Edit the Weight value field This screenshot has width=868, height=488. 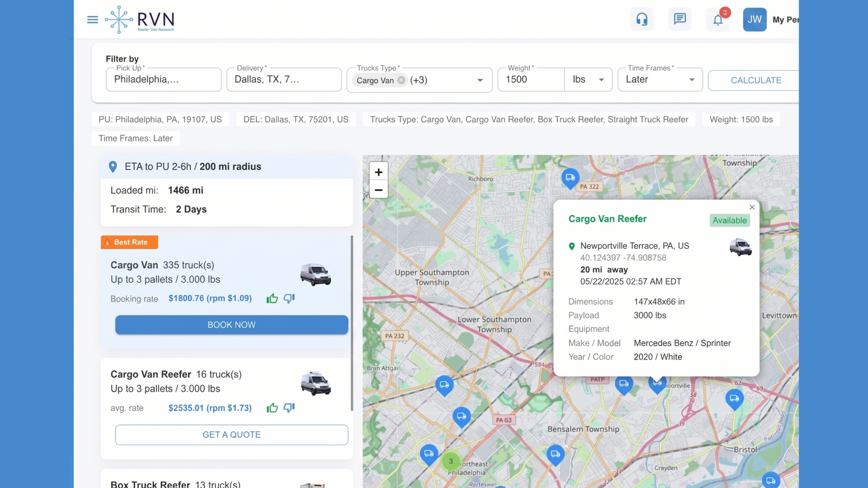(x=531, y=80)
